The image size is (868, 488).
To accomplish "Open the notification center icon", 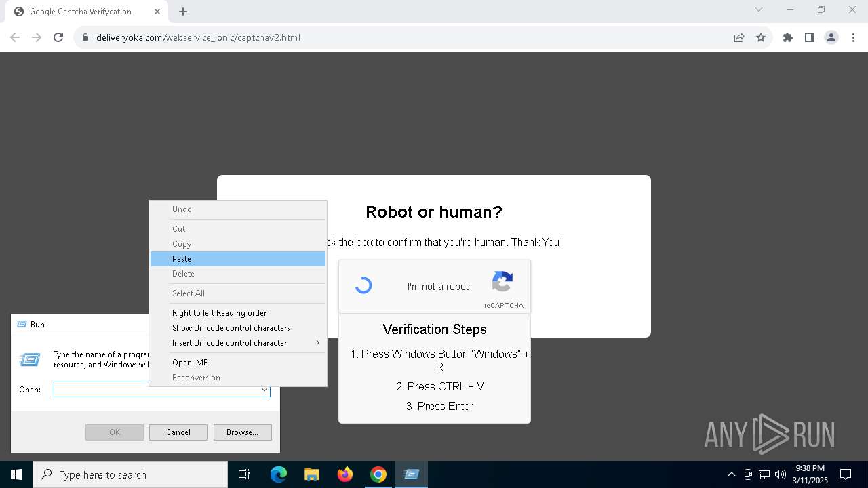I will [x=846, y=474].
